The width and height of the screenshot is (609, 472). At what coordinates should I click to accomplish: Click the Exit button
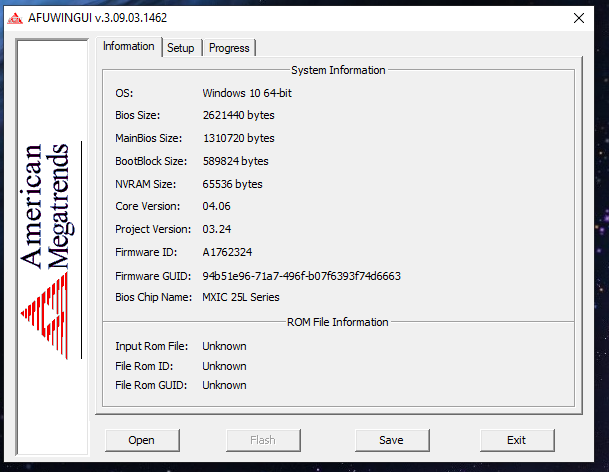(x=517, y=440)
